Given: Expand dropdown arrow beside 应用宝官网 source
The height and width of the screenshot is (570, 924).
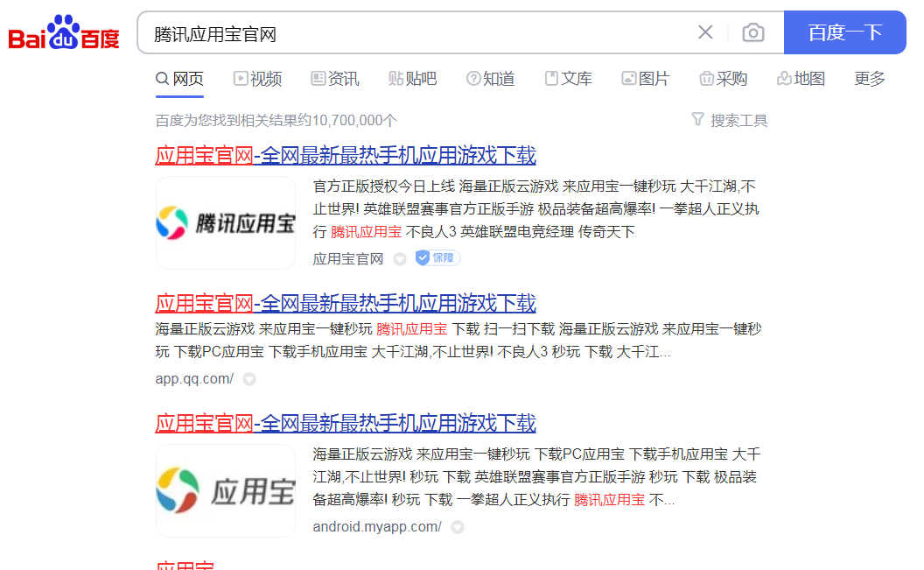Looking at the screenshot, I should pos(400,259).
